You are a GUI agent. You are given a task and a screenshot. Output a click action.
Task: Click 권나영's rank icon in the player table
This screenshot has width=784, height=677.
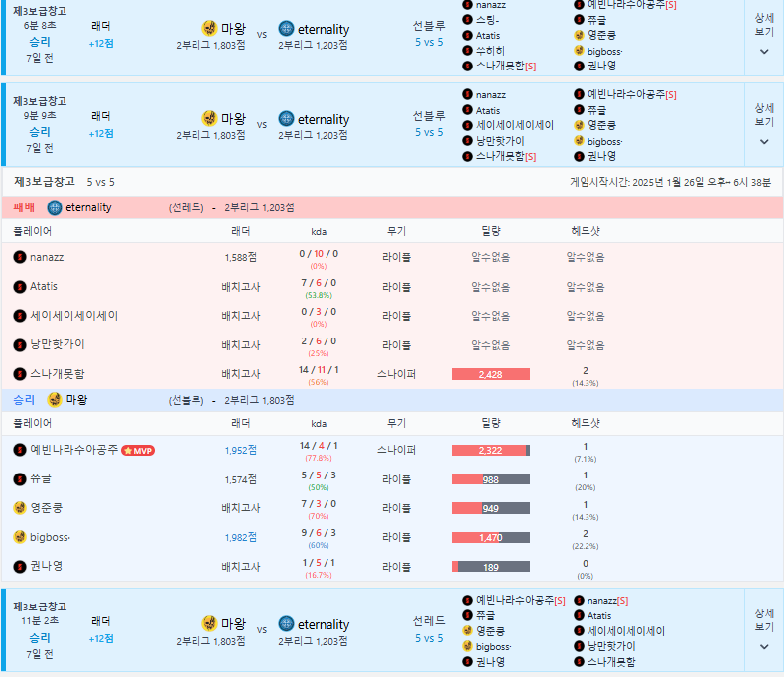20,566
